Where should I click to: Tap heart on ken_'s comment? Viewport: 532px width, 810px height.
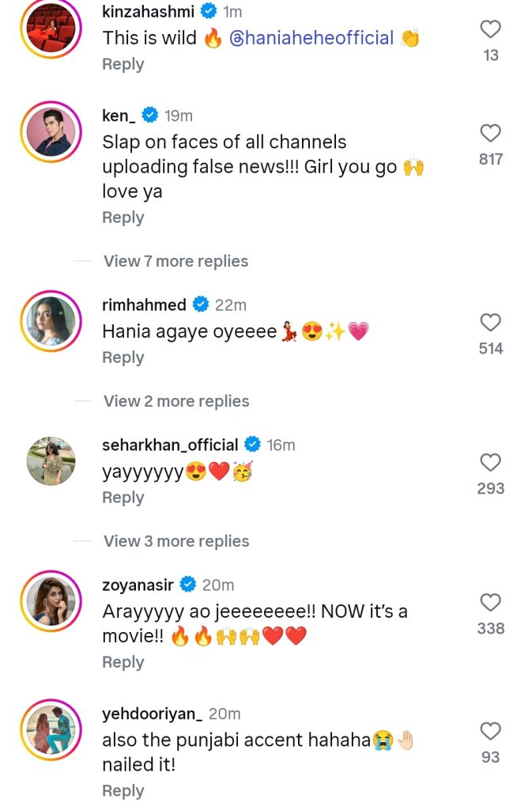[x=490, y=134]
